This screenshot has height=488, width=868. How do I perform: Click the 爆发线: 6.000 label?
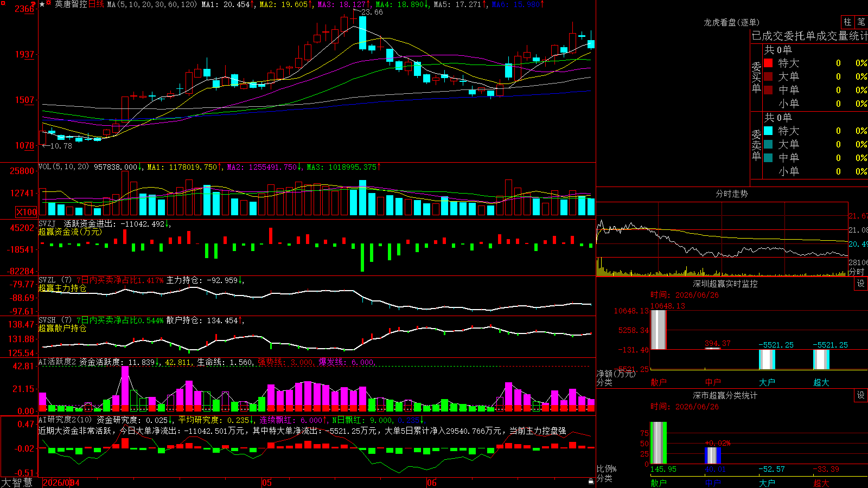[x=346, y=362]
